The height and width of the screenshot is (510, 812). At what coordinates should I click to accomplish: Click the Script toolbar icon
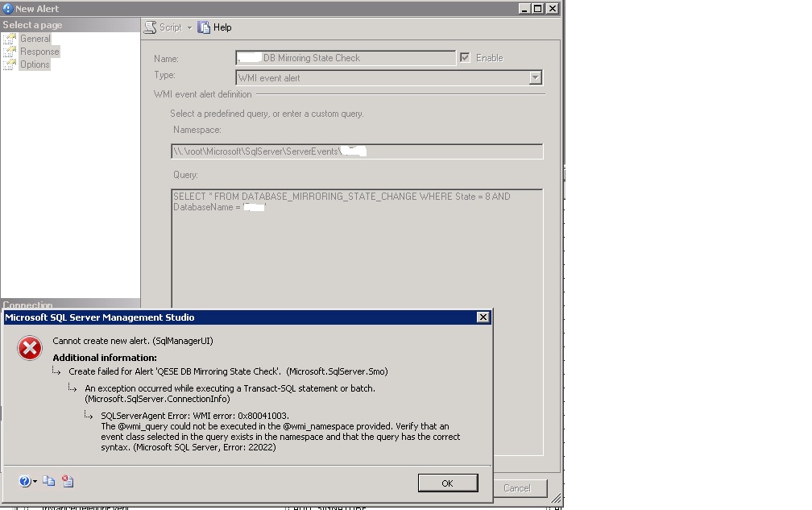[x=150, y=27]
